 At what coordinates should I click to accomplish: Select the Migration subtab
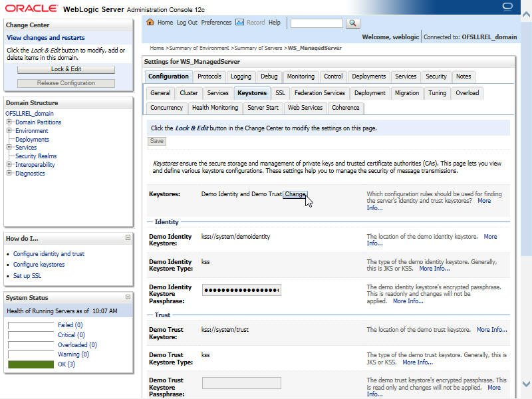tap(407, 93)
